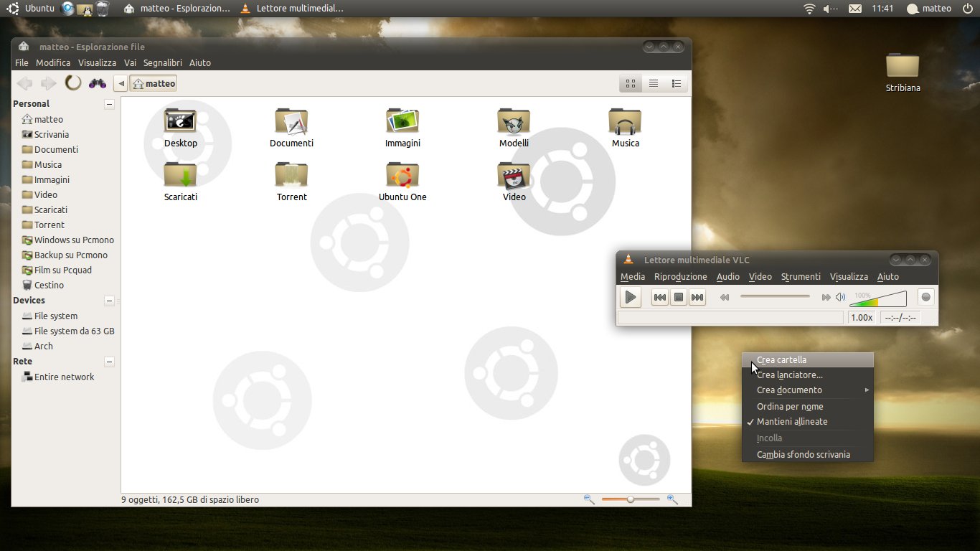Open the Ubuntu main menu
Image resolution: width=980 pixels, height=551 pixels.
(x=30, y=9)
